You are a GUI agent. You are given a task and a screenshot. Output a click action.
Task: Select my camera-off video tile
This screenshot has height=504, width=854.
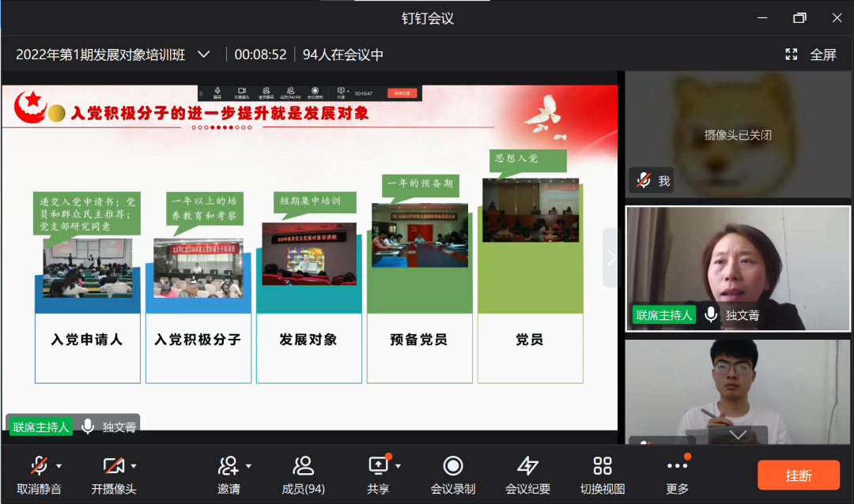tap(737, 133)
